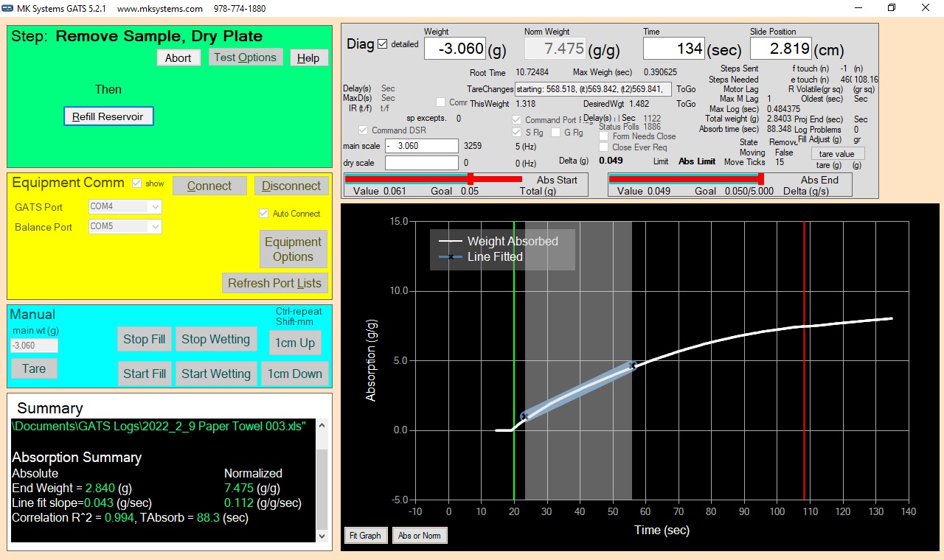The image size is (944, 560).
Task: Tare the balance
Action: coord(34,368)
